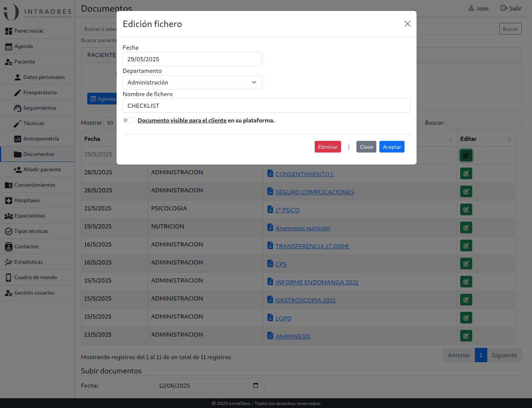Open date picker icon in Subir documentos Fecha
This screenshot has width=532, height=408.
(x=256, y=385)
